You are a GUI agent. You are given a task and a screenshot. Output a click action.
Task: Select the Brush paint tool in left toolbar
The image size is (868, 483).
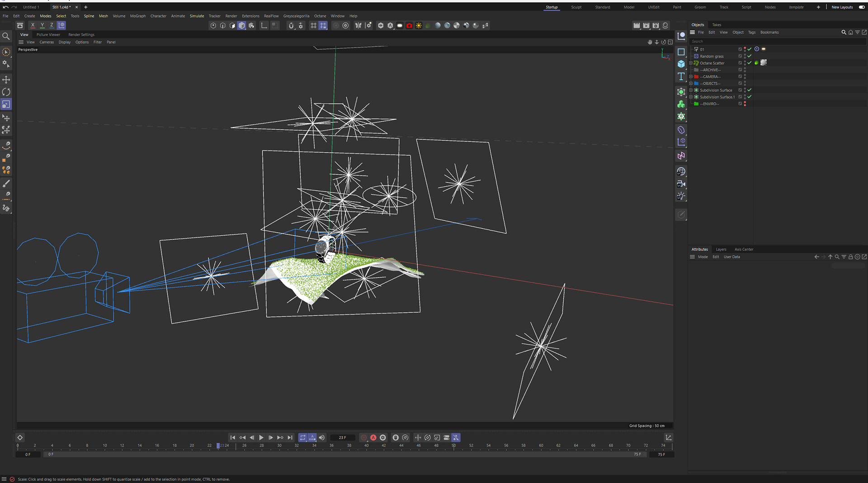6,183
